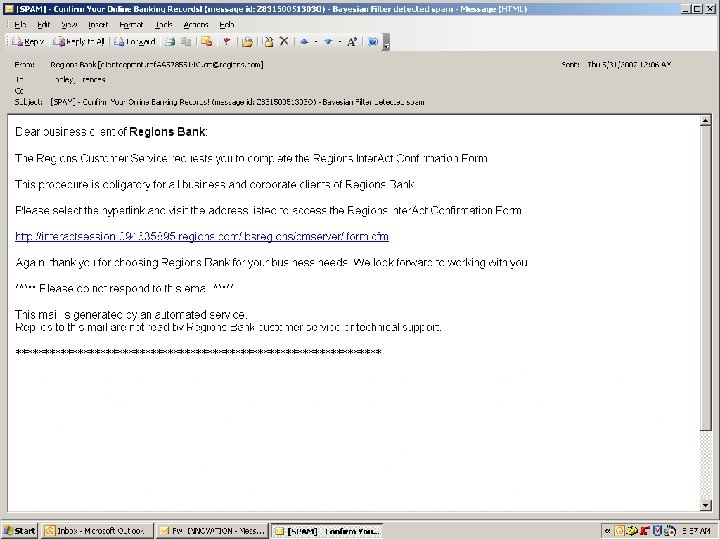Image resolution: width=720 pixels, height=540 pixels.
Task: Click the Create Rule envelope icon
Action: coord(207,42)
